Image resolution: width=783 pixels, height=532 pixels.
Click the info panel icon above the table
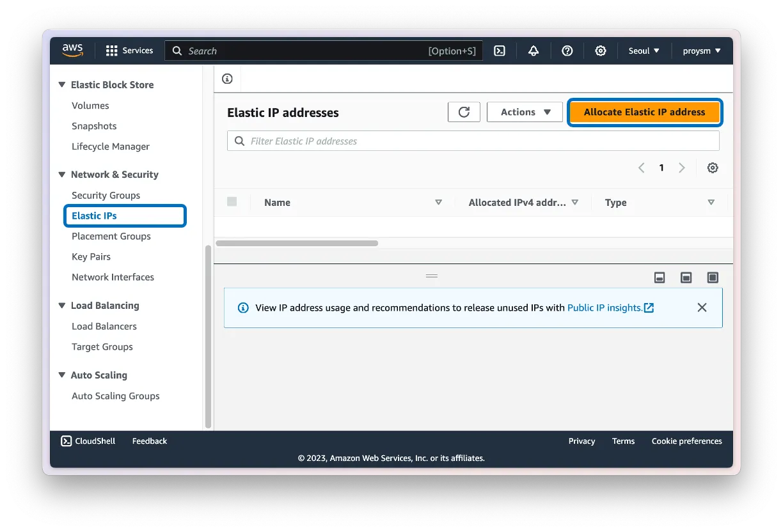coord(227,79)
